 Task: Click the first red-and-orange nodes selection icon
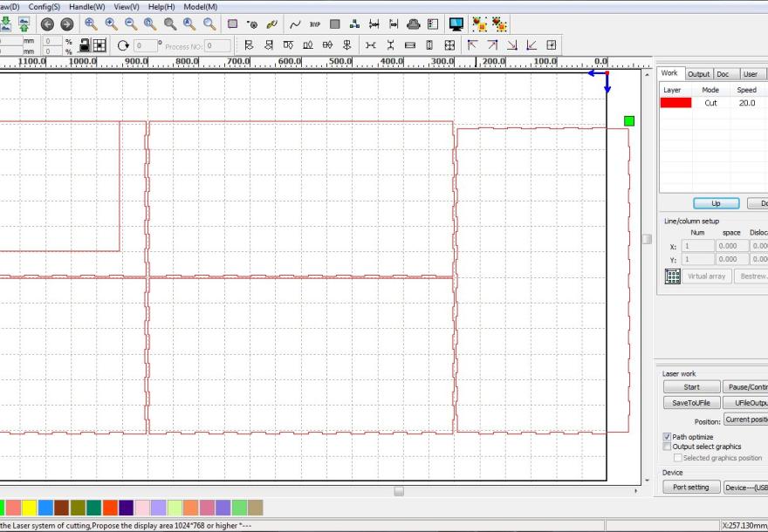tap(480, 24)
